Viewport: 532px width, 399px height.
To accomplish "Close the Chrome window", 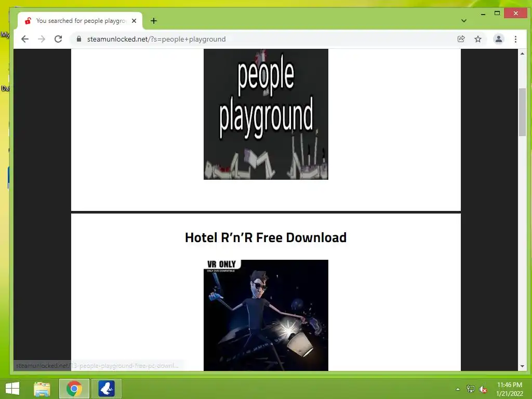I will tap(515, 13).
